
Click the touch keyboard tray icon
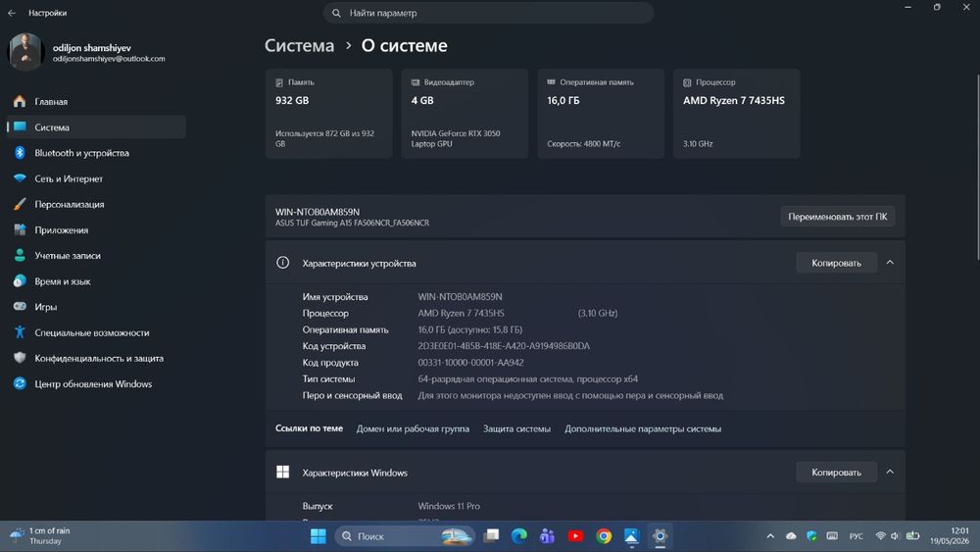click(832, 535)
